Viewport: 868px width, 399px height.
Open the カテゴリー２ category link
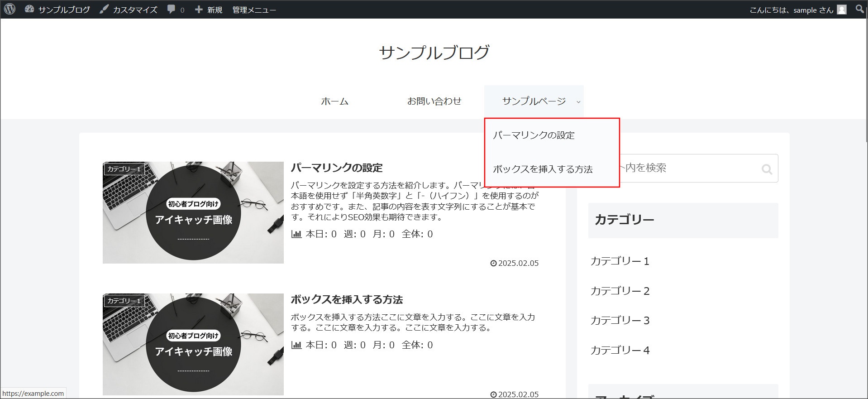click(620, 291)
